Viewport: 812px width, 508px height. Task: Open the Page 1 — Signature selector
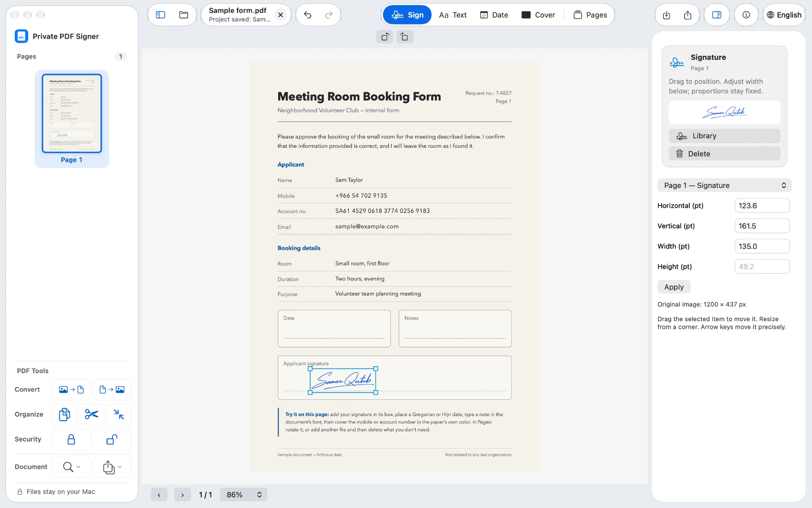[724, 185]
